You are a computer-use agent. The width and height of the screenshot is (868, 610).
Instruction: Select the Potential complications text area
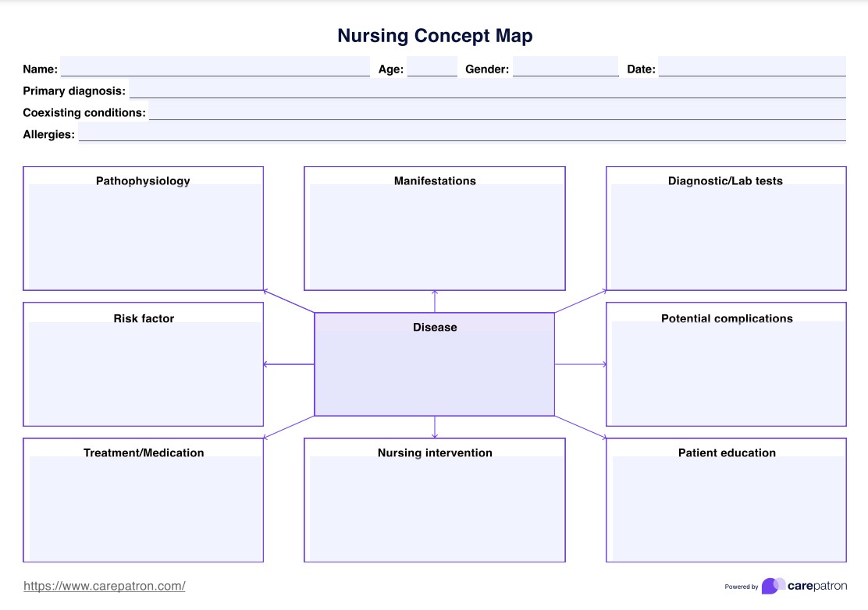pyautogui.click(x=726, y=373)
